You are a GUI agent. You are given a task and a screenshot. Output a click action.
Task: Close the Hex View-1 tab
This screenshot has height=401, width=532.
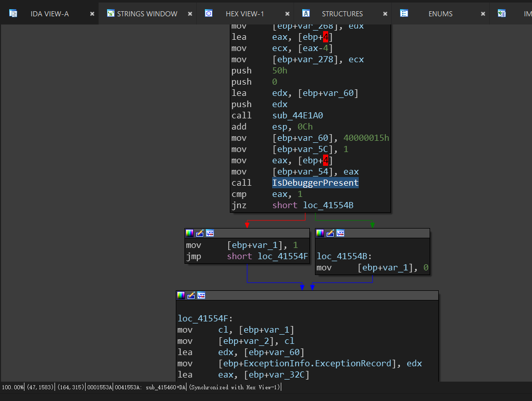(x=287, y=14)
